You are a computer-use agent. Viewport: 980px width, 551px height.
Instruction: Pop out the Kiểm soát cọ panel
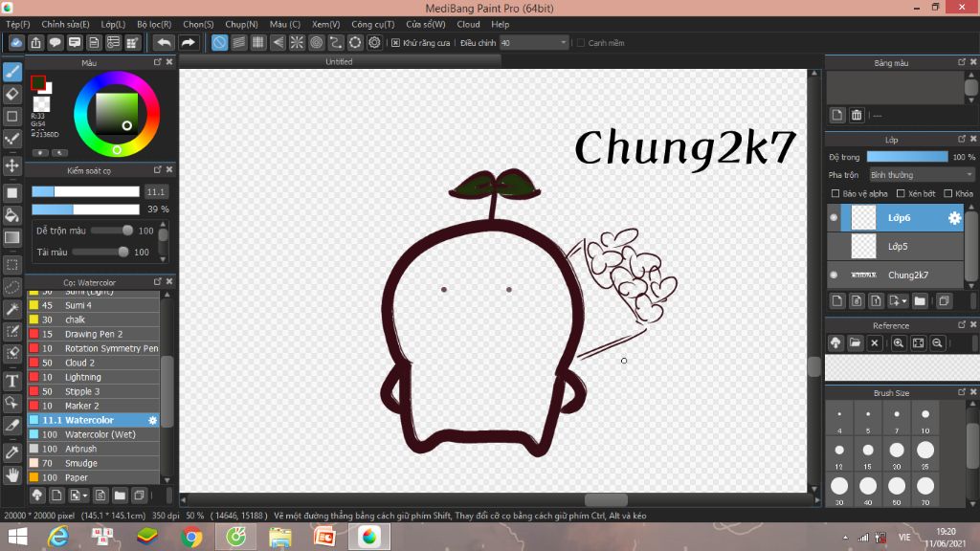coord(158,170)
